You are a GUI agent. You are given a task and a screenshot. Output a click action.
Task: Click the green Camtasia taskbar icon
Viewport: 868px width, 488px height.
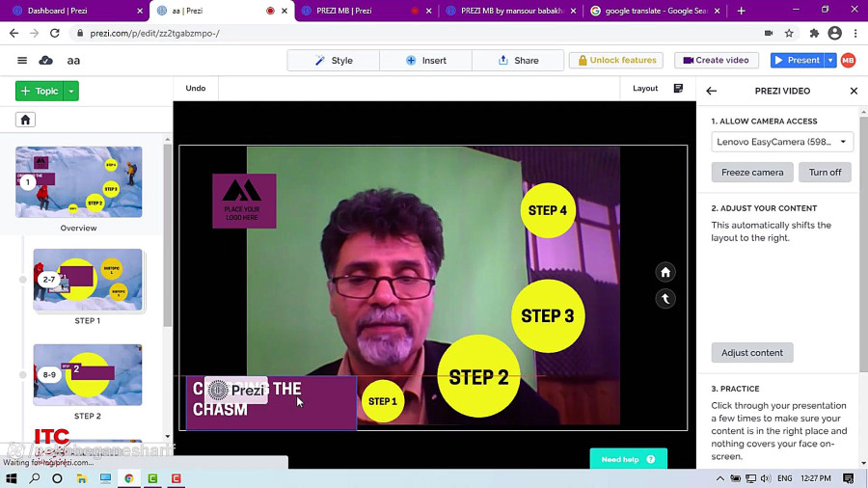point(152,478)
